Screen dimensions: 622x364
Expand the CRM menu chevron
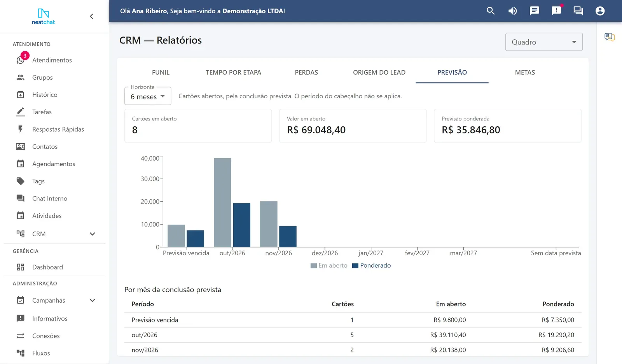[x=93, y=234]
